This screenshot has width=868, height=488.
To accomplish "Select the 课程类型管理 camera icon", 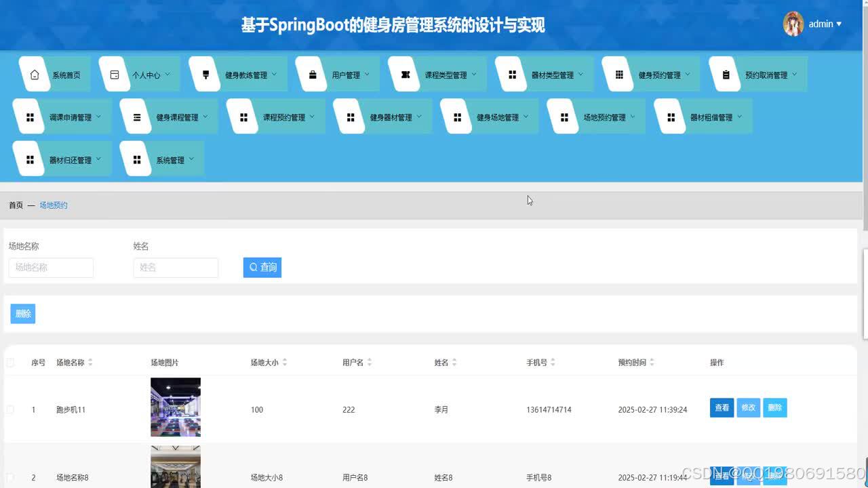I will [406, 74].
